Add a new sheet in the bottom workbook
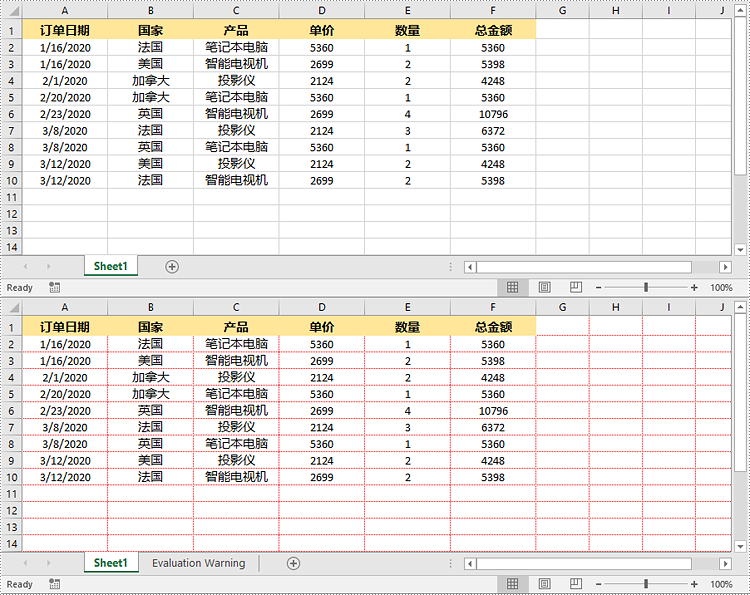Image resolution: width=750 pixels, height=595 pixels. pos(293,563)
